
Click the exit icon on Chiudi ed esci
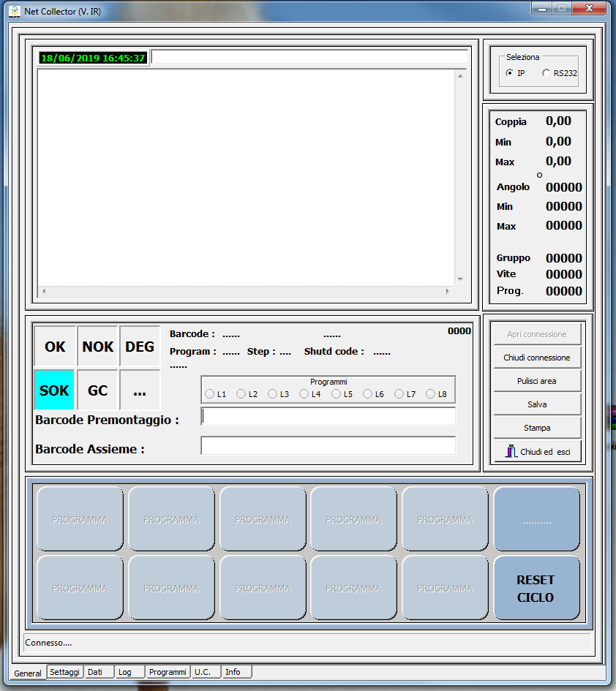point(511,451)
